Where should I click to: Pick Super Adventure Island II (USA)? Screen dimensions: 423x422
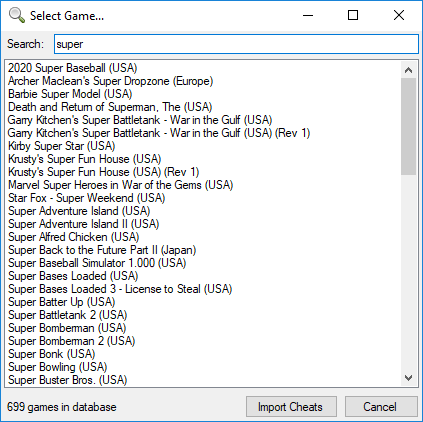(84, 224)
